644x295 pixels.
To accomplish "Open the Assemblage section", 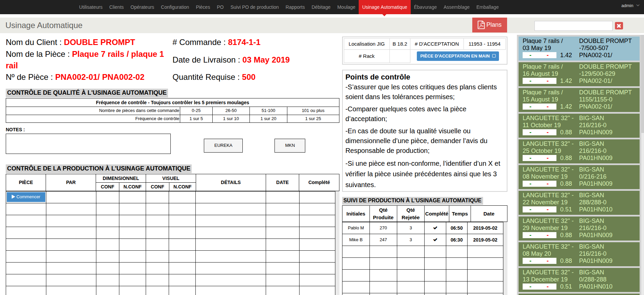I will [456, 7].
